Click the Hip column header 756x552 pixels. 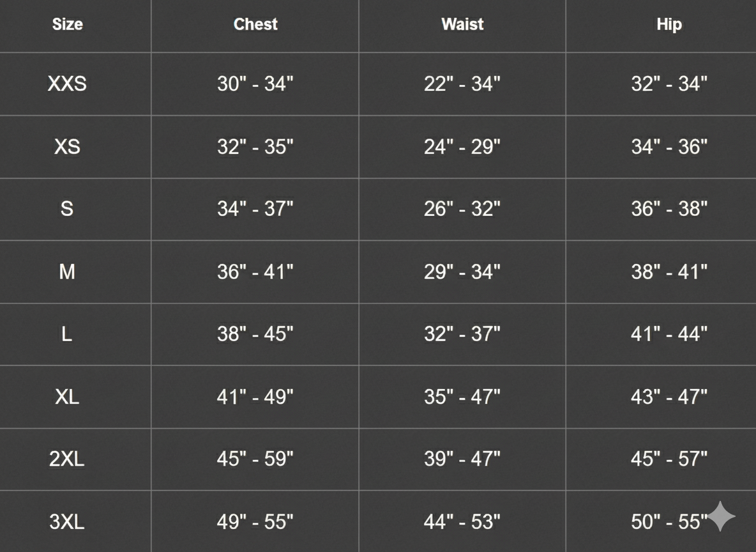click(669, 24)
